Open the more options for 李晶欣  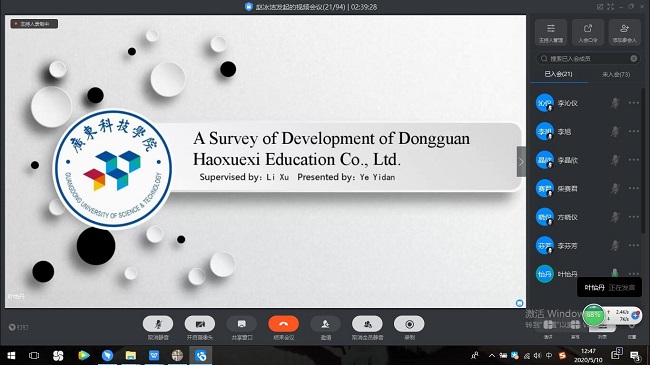pos(633,160)
